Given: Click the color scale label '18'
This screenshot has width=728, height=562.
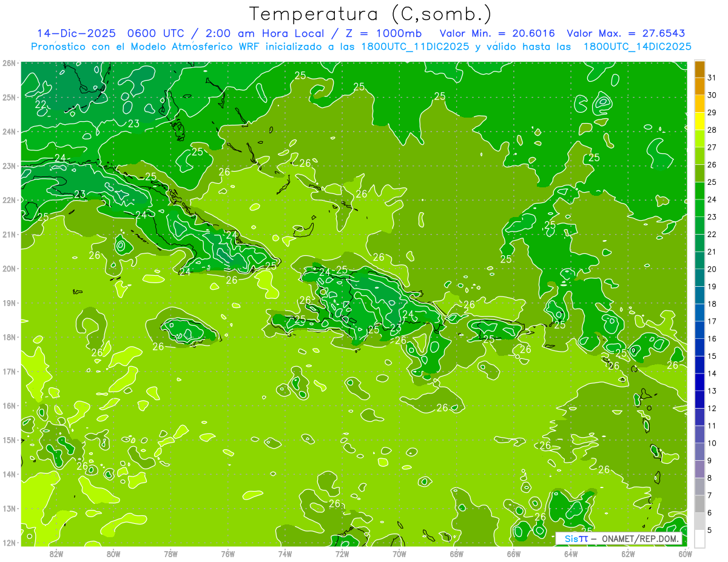Looking at the screenshot, I should coord(712,304).
